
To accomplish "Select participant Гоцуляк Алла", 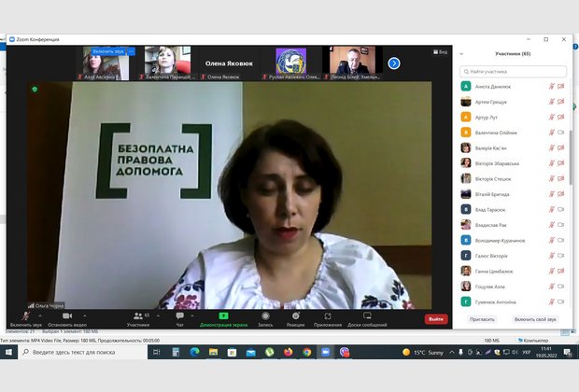I will (513, 287).
